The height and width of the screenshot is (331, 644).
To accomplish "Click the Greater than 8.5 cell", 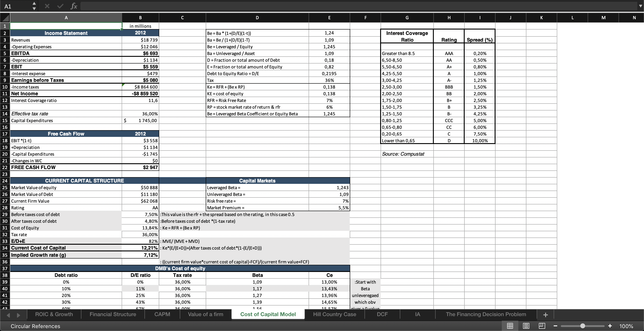I will 407,53.
